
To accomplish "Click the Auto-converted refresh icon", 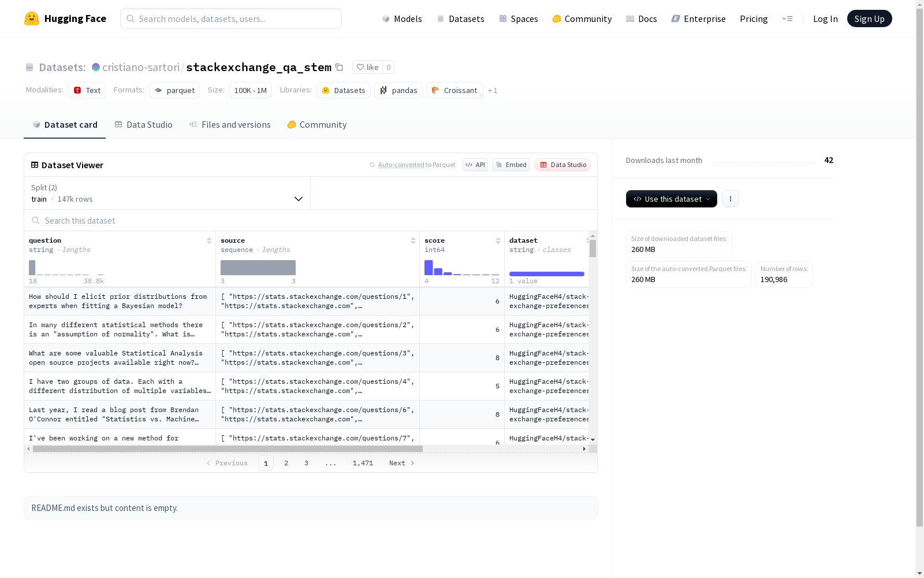I will click(372, 165).
